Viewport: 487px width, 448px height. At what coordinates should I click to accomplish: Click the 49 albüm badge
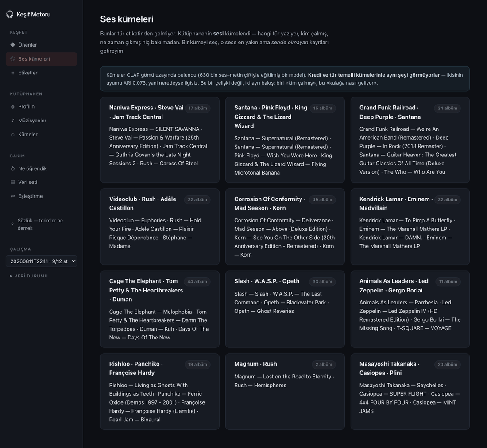322,199
